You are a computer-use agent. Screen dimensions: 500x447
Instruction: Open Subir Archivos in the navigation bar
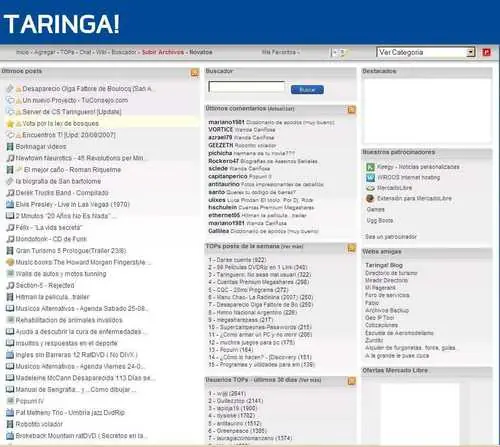pyautogui.click(x=163, y=52)
